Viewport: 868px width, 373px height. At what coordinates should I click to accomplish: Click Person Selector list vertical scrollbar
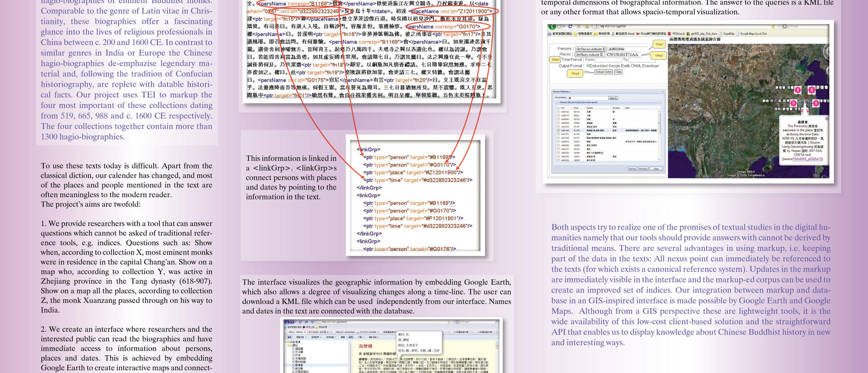660,136
